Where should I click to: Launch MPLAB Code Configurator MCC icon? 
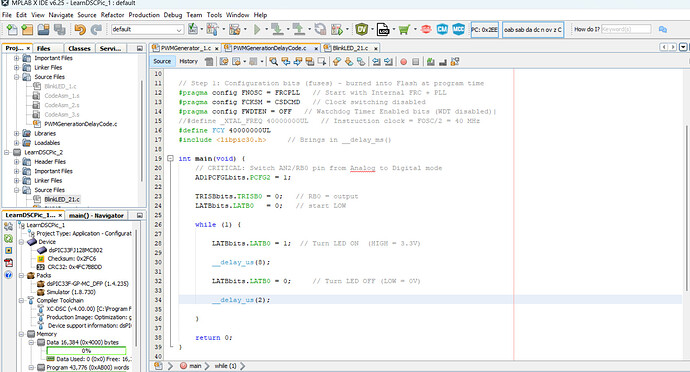459,29
